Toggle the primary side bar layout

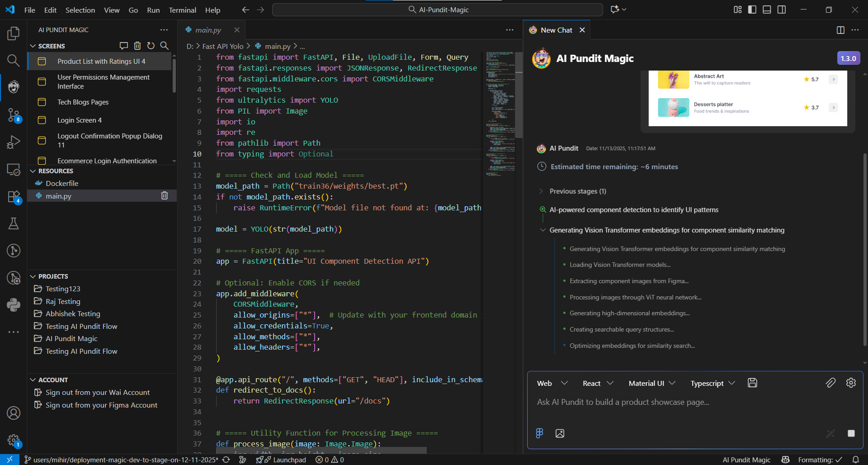[752, 9]
